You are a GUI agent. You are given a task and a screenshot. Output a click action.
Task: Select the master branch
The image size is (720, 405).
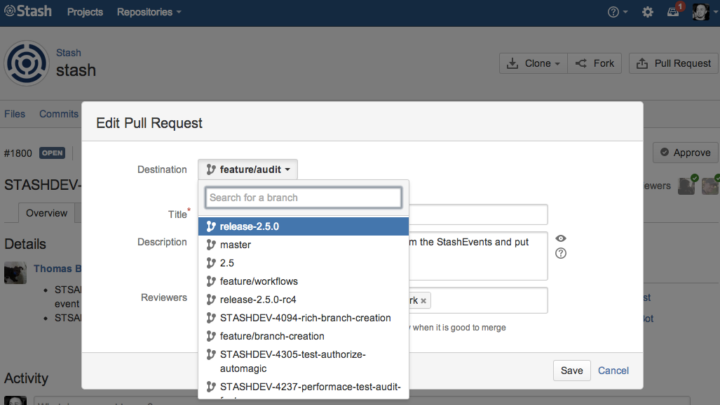click(x=304, y=245)
